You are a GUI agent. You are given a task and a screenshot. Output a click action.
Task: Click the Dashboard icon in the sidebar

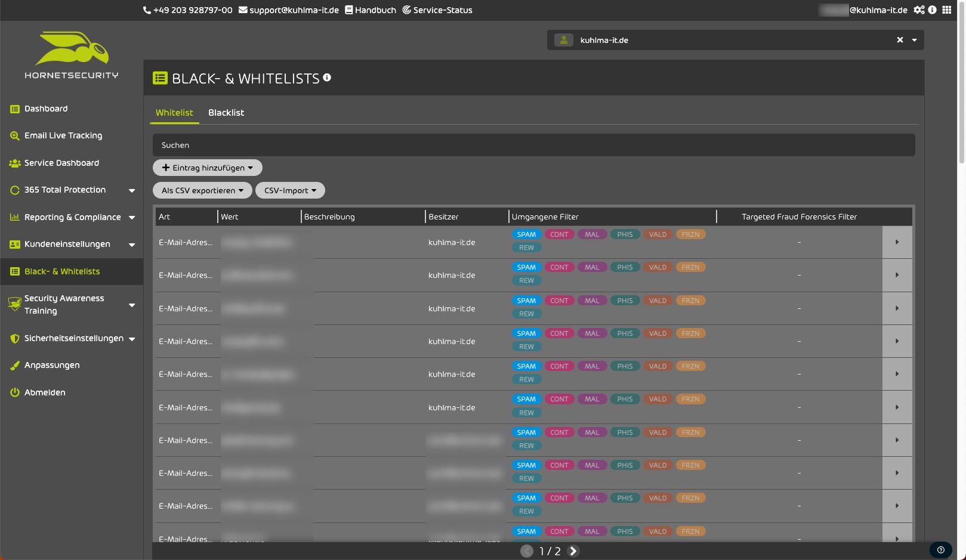(15, 109)
